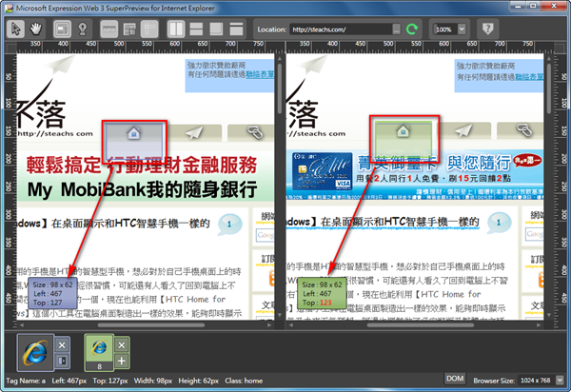Remove the IE 8 comparison browser
571x392 pixels.
(122, 345)
